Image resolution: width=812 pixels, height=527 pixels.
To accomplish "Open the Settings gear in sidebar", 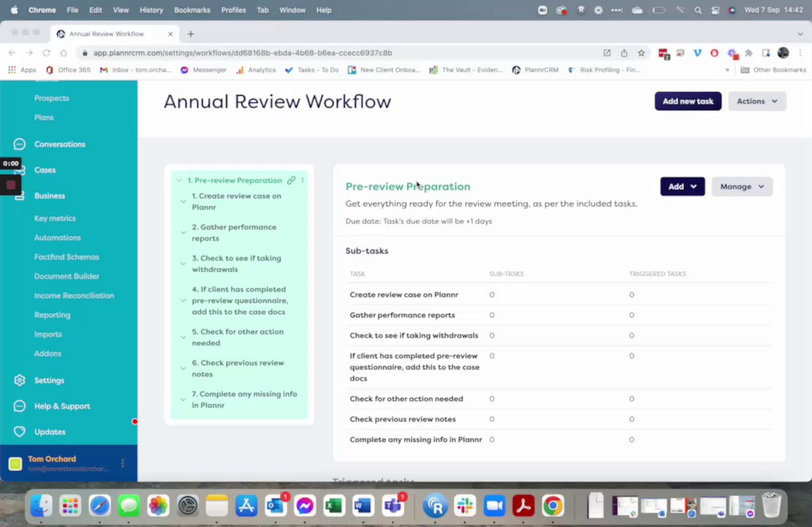I will 20,380.
